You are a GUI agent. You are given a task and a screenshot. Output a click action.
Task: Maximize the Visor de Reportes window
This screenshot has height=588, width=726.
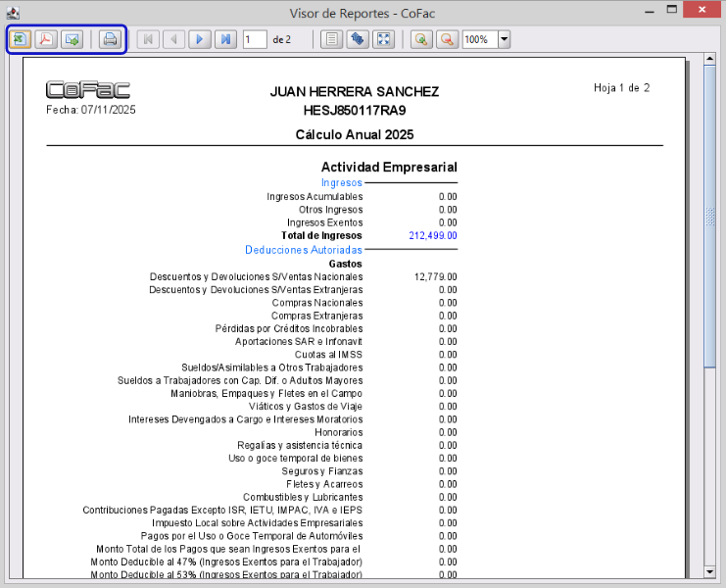(671, 9)
